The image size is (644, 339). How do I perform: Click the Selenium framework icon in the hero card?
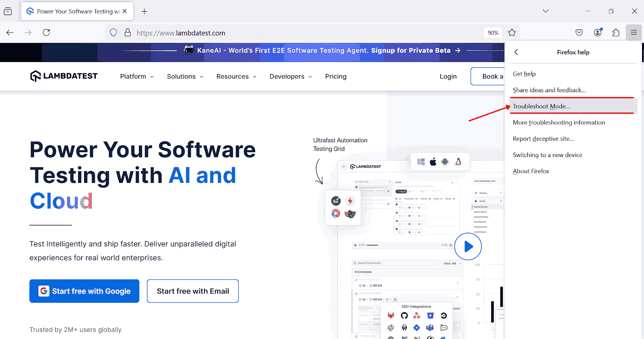pos(336,201)
